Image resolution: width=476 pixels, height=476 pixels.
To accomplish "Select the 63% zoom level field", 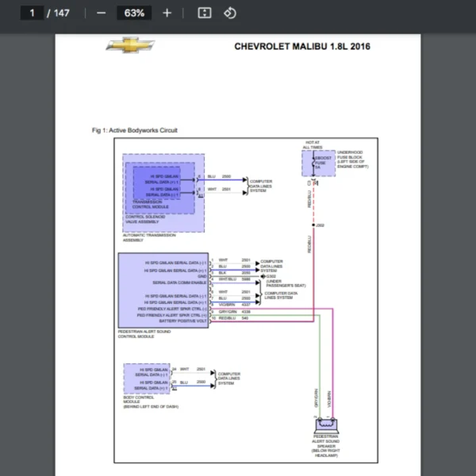I will coord(134,13).
